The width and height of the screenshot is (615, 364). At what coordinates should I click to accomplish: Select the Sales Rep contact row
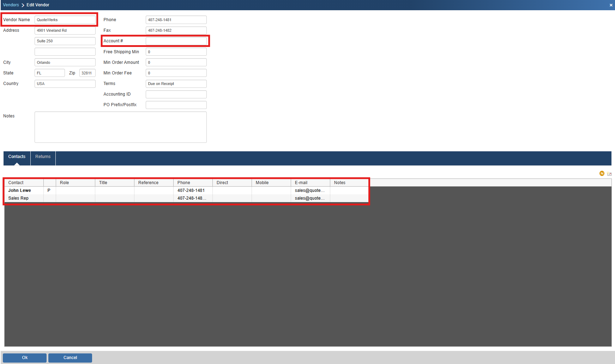coord(18,198)
